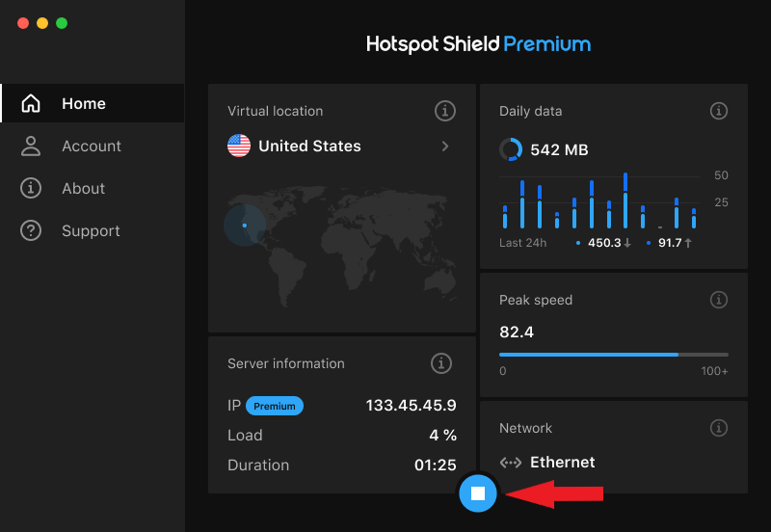Screen dimensions: 771x532
Task: Click the Account person icon
Action: (31, 146)
